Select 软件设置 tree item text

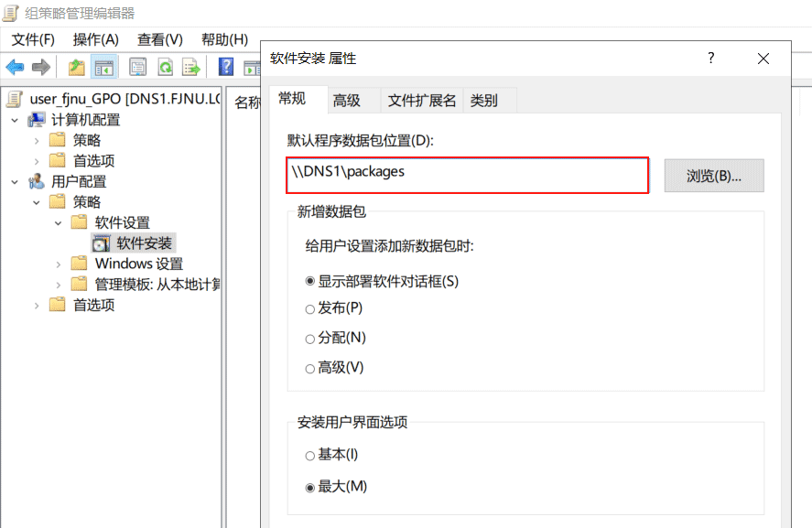123,222
